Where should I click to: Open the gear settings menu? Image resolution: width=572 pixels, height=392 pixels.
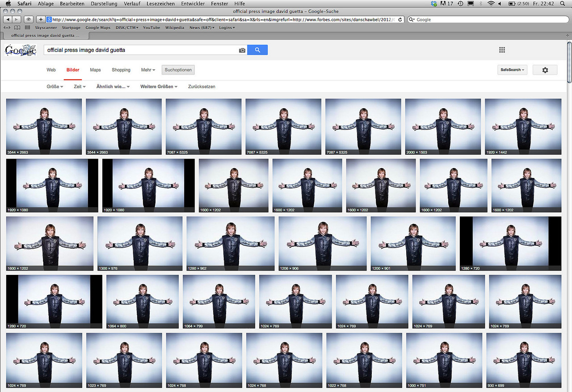545,70
